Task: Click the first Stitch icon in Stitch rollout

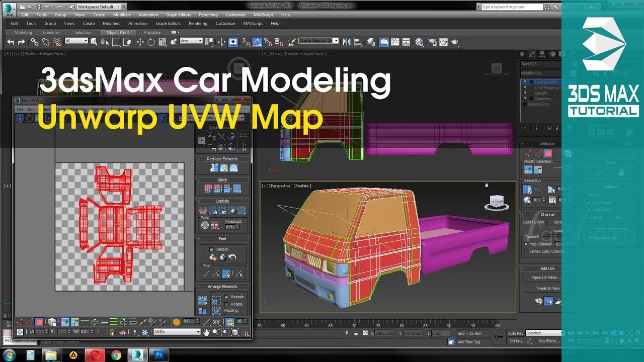Action: [x=207, y=189]
